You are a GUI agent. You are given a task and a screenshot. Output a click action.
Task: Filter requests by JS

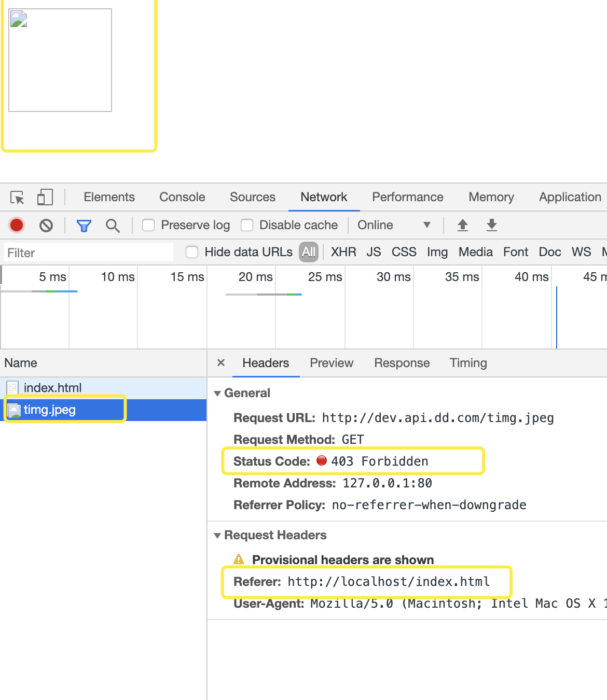point(374,252)
